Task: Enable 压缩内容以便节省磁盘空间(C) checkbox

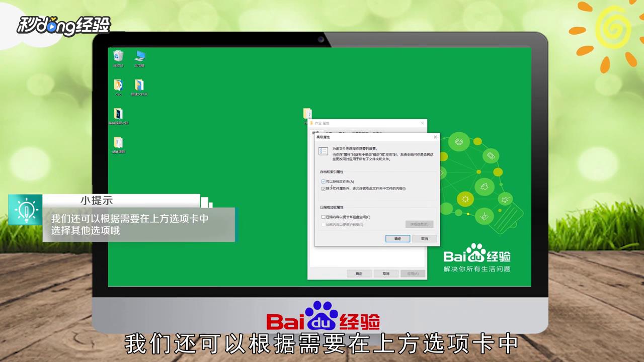Action: coord(324,217)
